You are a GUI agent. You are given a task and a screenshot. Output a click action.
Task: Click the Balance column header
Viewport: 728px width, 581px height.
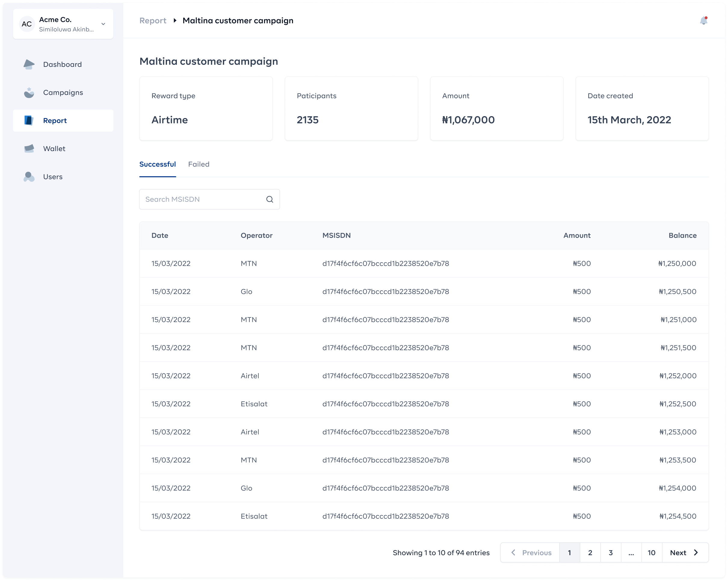click(682, 236)
